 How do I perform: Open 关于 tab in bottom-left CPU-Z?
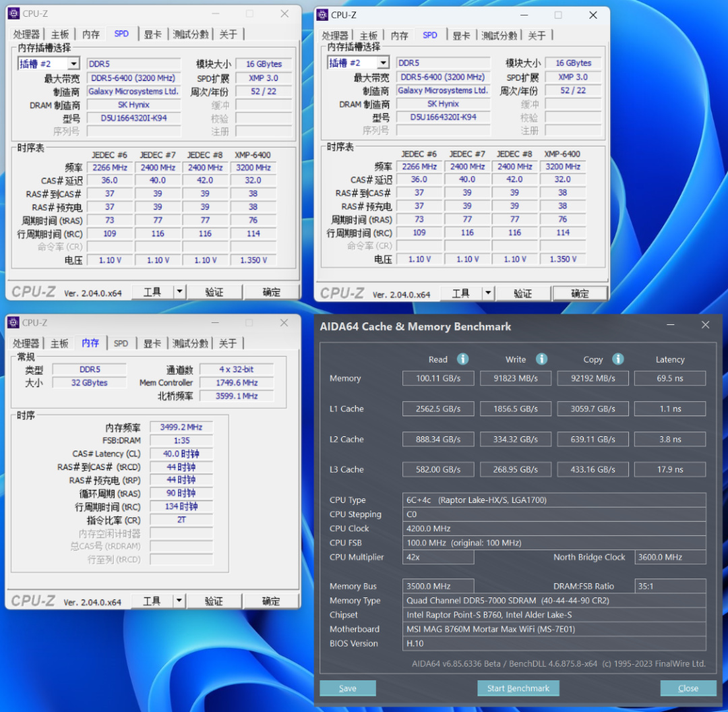tap(228, 343)
